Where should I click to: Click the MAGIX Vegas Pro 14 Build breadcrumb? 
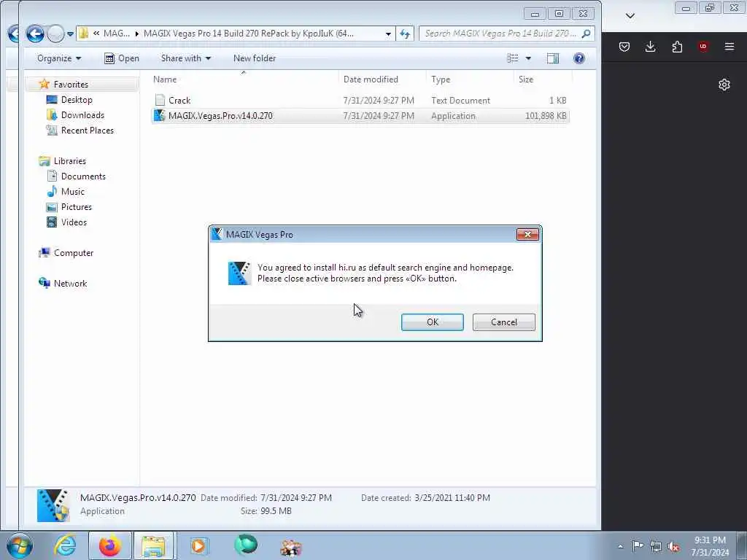tap(248, 34)
